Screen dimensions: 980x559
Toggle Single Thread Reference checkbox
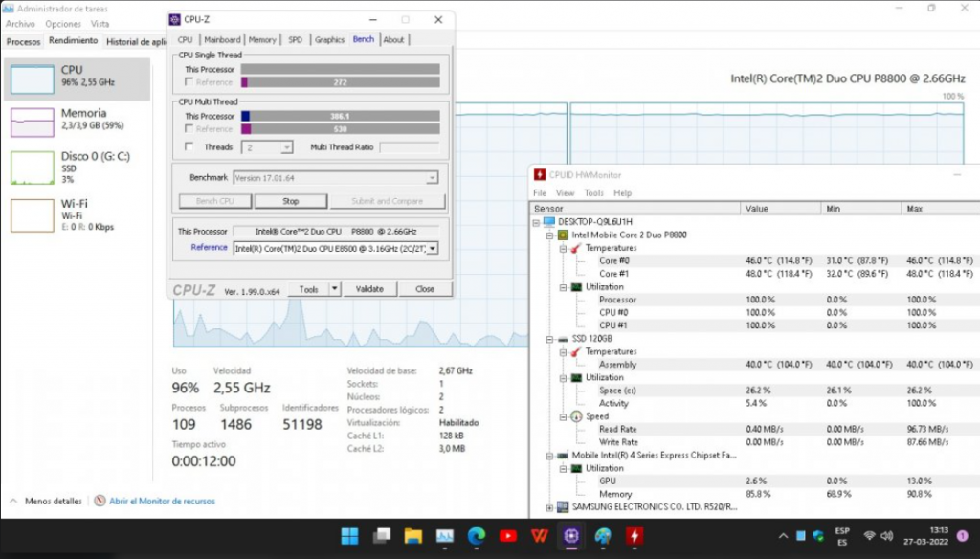pyautogui.click(x=189, y=82)
